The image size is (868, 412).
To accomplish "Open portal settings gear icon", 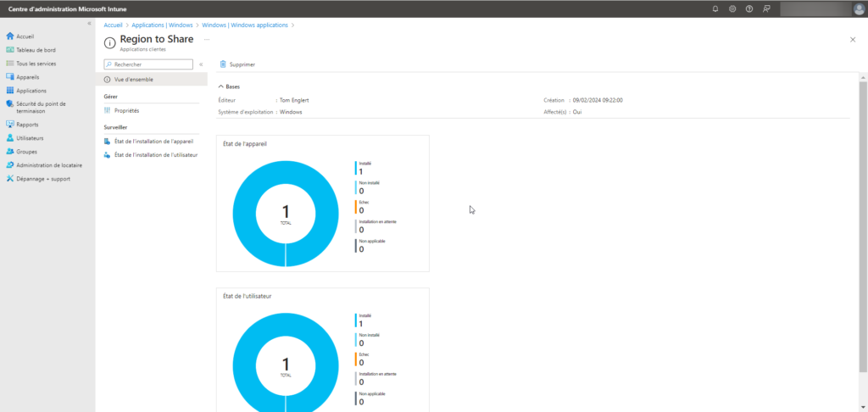I will [x=732, y=8].
